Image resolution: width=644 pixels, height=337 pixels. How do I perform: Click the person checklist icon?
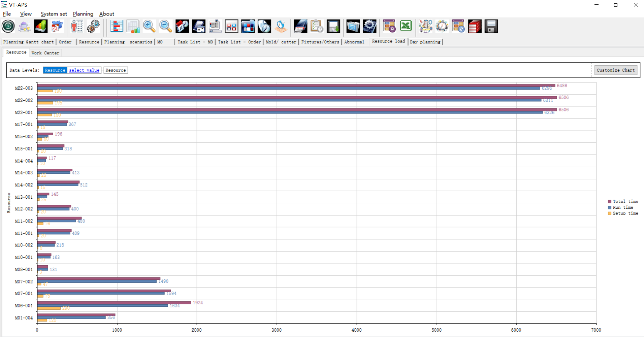77,26
